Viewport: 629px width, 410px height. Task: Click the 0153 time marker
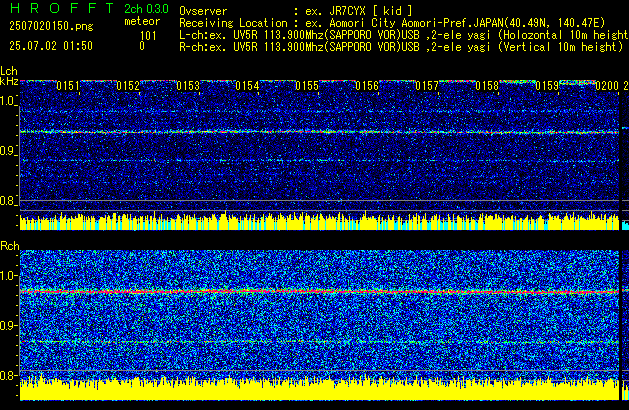(188, 86)
